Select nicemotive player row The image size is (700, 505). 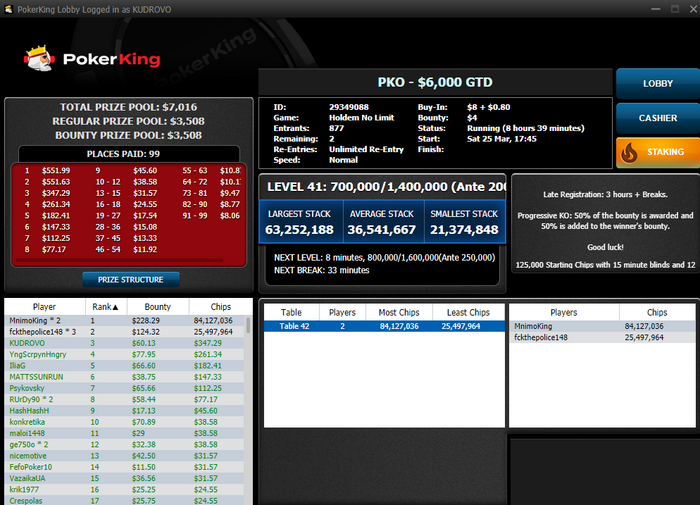[124, 456]
